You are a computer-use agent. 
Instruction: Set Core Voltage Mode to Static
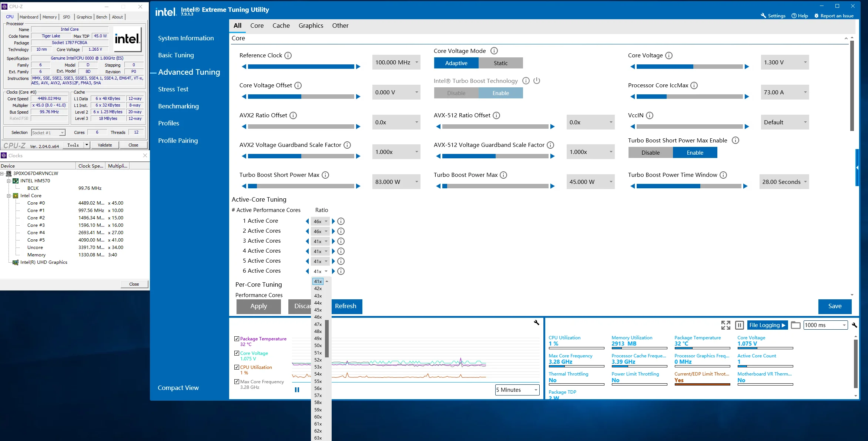pyautogui.click(x=500, y=63)
